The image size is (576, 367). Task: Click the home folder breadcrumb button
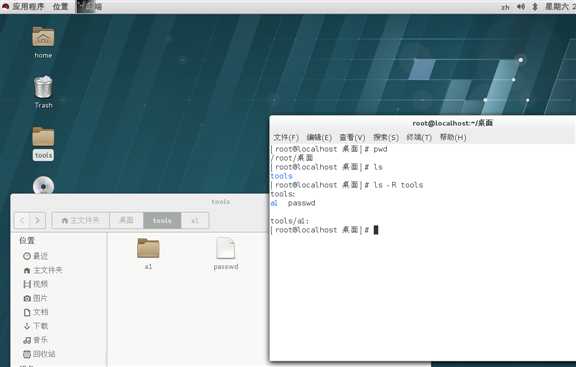tap(81, 220)
